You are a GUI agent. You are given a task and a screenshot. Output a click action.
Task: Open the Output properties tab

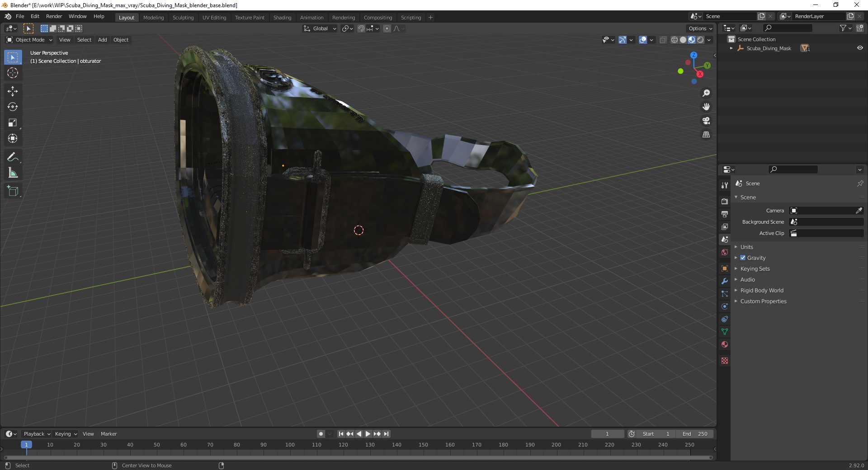point(725,214)
